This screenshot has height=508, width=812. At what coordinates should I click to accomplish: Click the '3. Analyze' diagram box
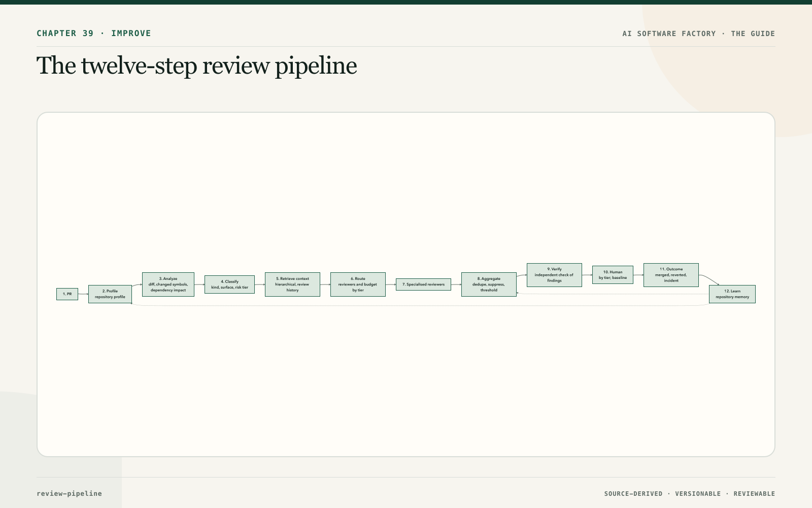point(168,284)
